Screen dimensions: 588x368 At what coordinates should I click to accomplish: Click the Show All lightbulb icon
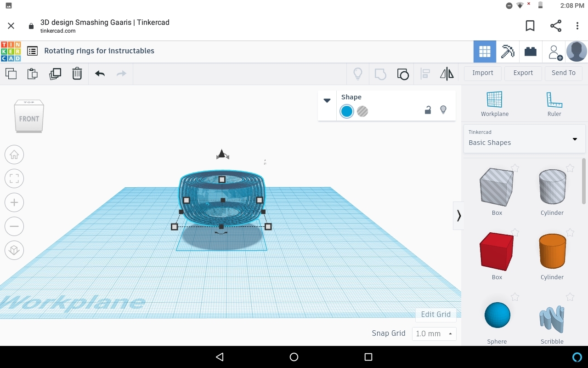click(x=358, y=74)
